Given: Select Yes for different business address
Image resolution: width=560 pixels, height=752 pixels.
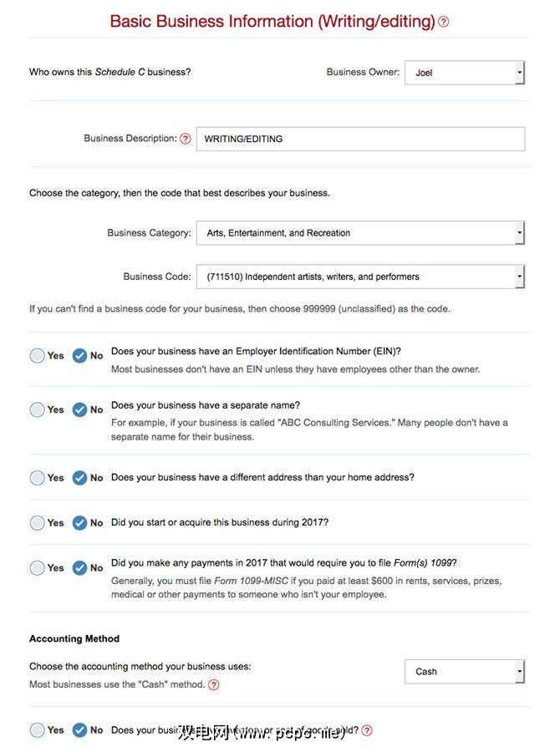Looking at the screenshot, I should pos(38,478).
